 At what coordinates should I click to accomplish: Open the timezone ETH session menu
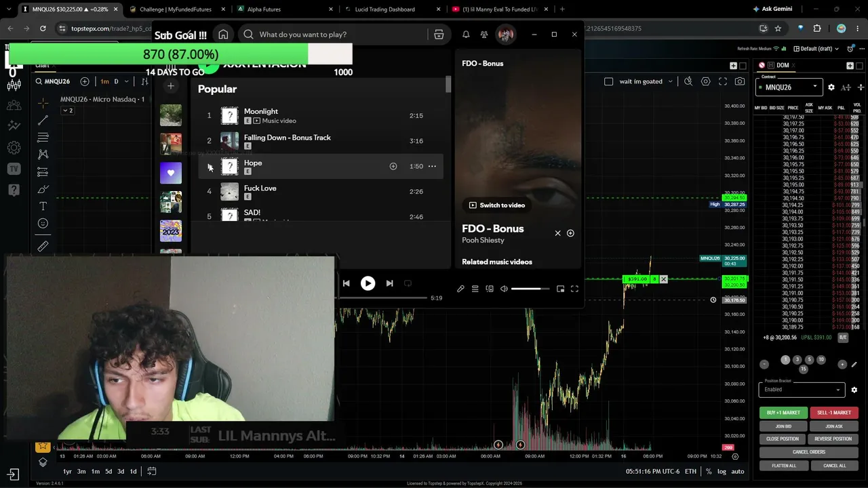pyautogui.click(x=690, y=471)
